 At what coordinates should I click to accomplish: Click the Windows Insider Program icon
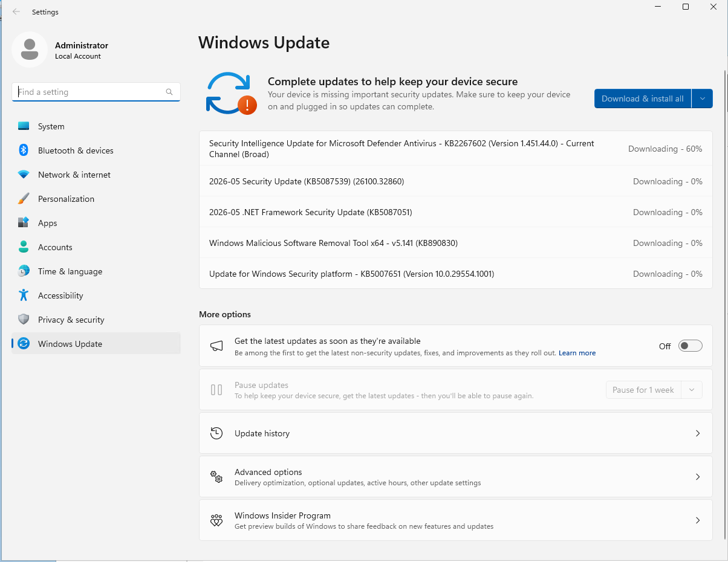tap(216, 520)
